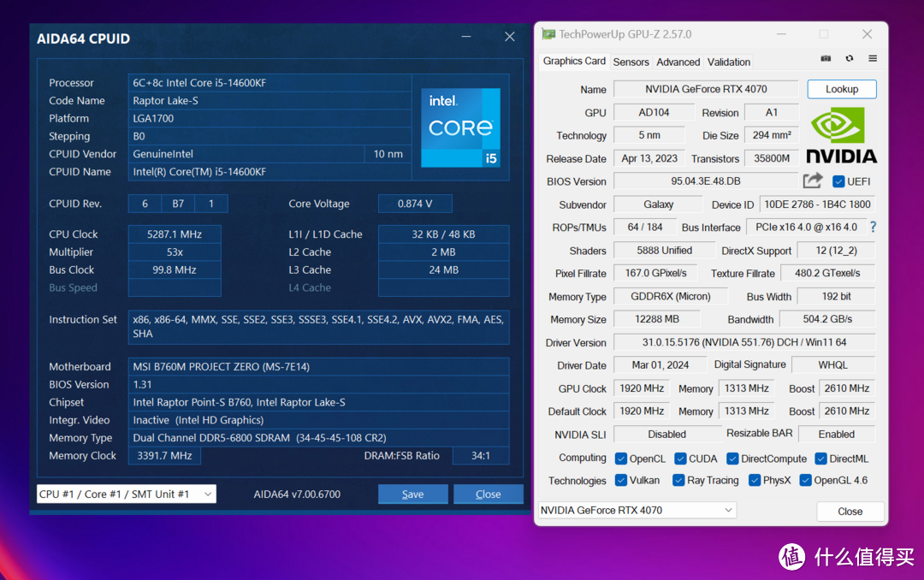The height and width of the screenshot is (580, 924).
Task: Close GPU-Z with the title bar X
Action: [867, 34]
